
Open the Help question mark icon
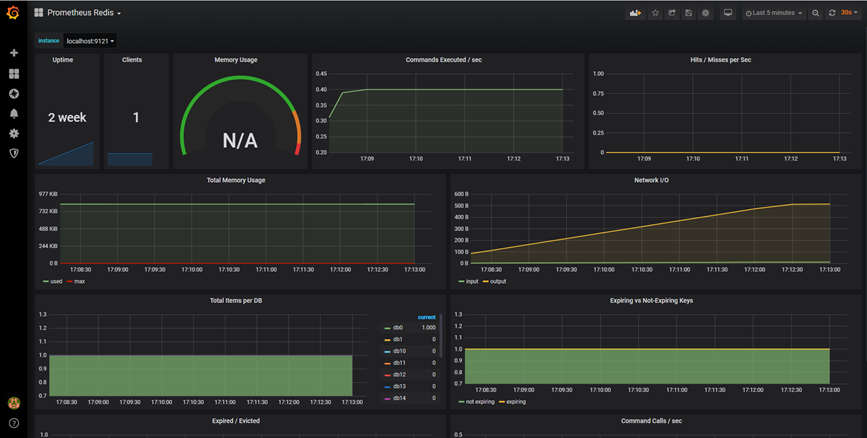pyautogui.click(x=14, y=423)
